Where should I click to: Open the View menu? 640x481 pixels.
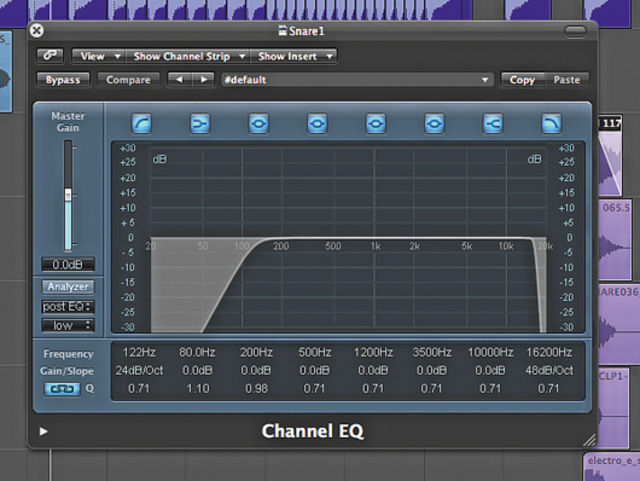(99, 56)
